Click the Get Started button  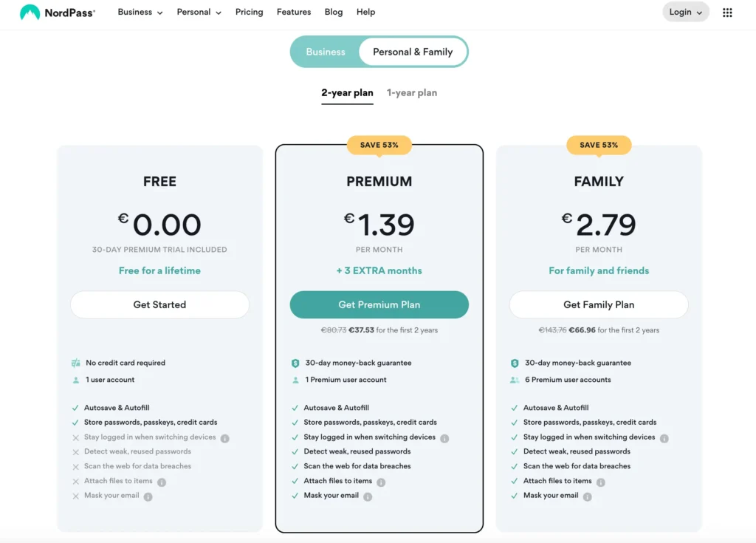click(159, 304)
